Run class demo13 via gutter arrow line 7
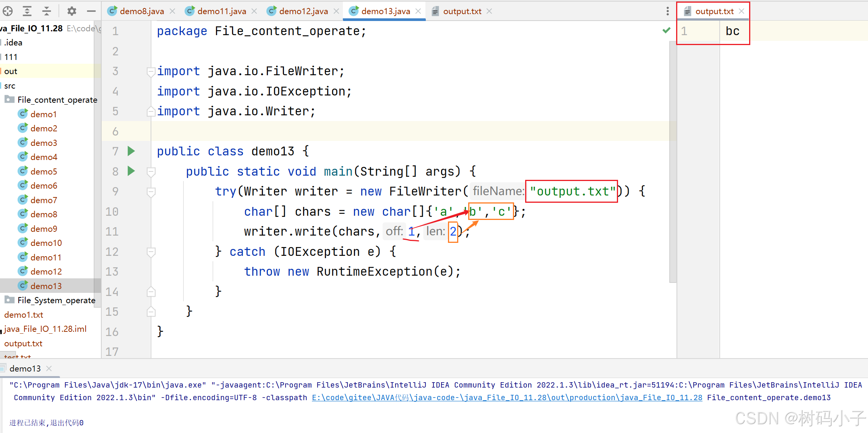868x433 pixels. tap(131, 151)
